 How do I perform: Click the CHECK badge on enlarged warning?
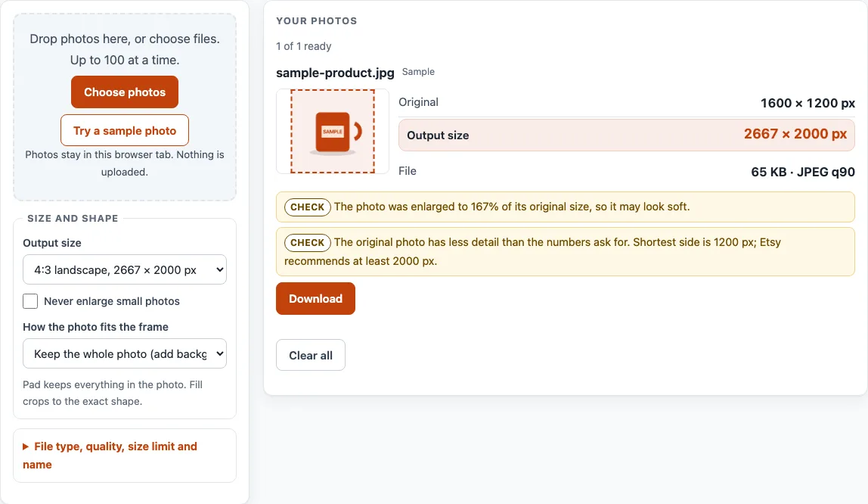coord(308,207)
